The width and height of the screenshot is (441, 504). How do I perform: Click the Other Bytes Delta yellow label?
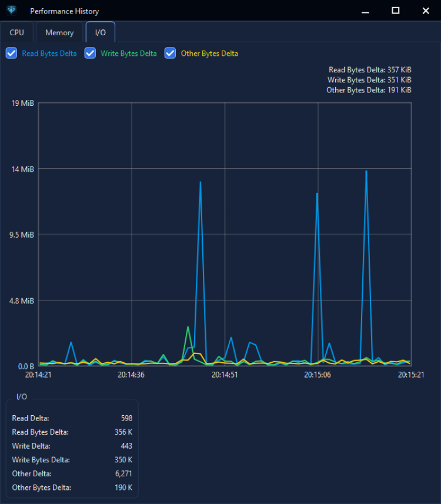point(209,54)
